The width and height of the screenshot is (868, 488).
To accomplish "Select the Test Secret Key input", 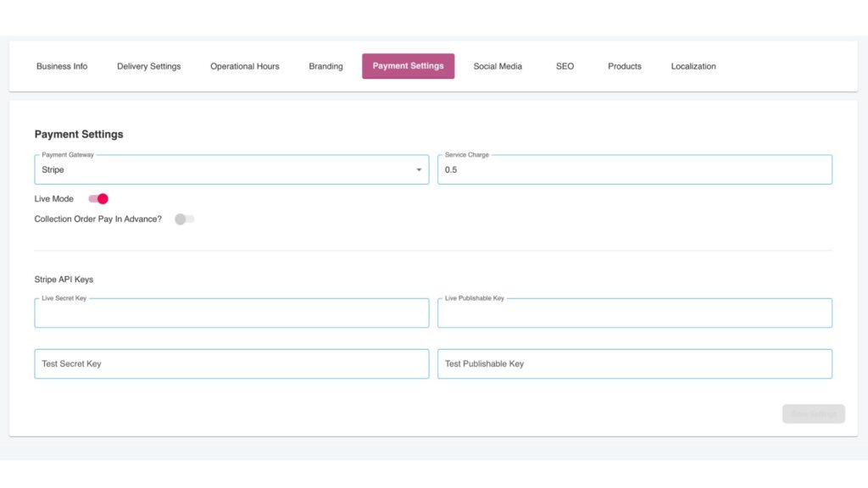I will tap(231, 364).
